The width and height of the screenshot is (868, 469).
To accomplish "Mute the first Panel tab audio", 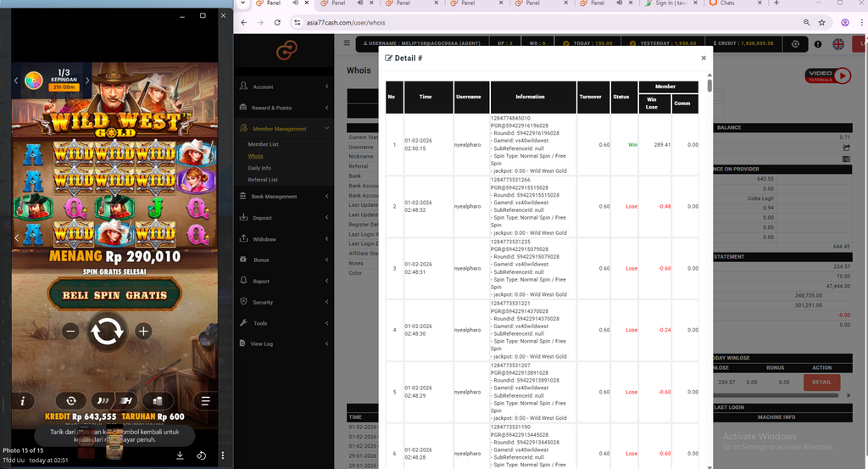I will (x=295, y=3).
